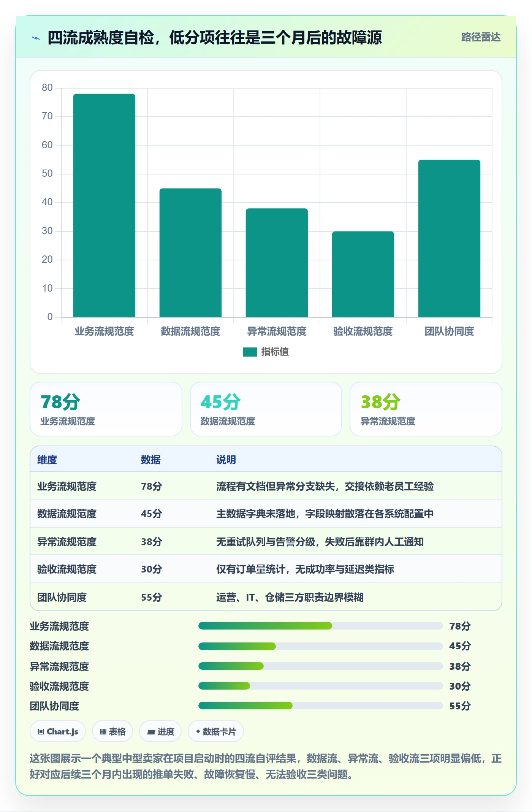
Task: Click table cell 流程有文档但异常分支缺失，交接依赖老员工经验
Action: pyautogui.click(x=325, y=486)
